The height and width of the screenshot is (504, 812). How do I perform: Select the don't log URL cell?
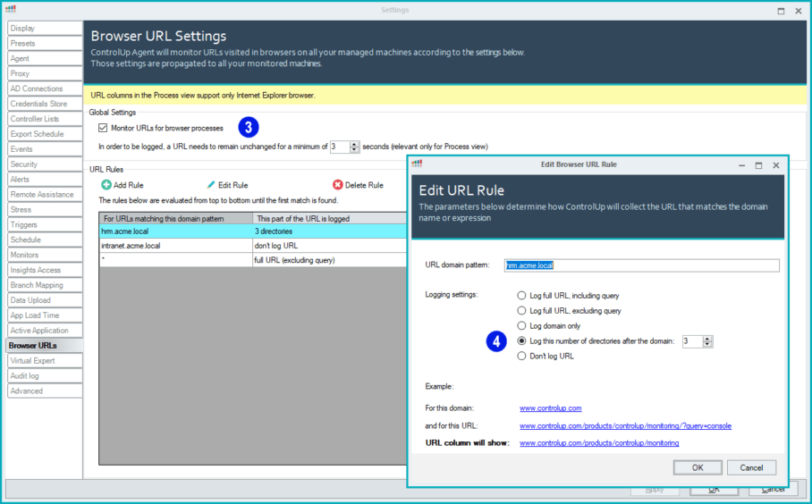click(x=330, y=246)
